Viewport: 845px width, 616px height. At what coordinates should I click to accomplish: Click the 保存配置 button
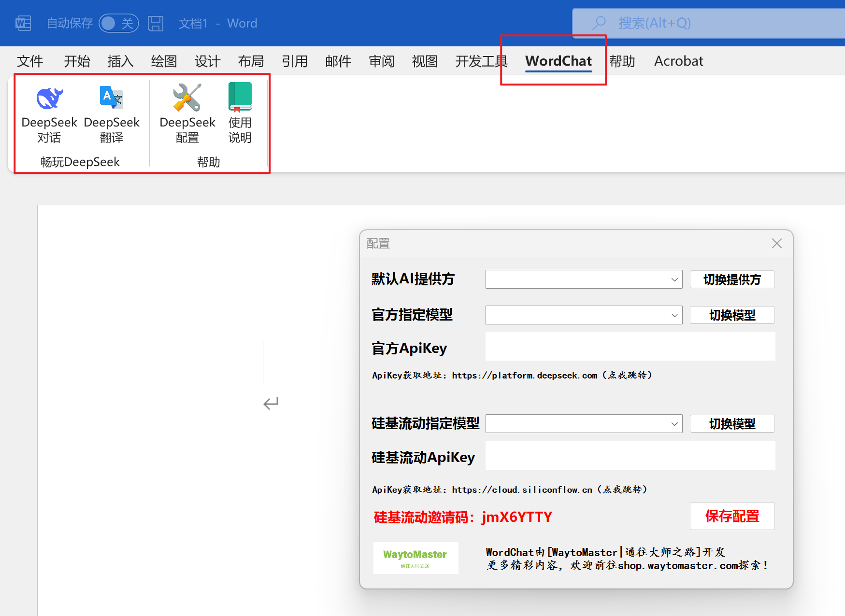pyautogui.click(x=732, y=516)
